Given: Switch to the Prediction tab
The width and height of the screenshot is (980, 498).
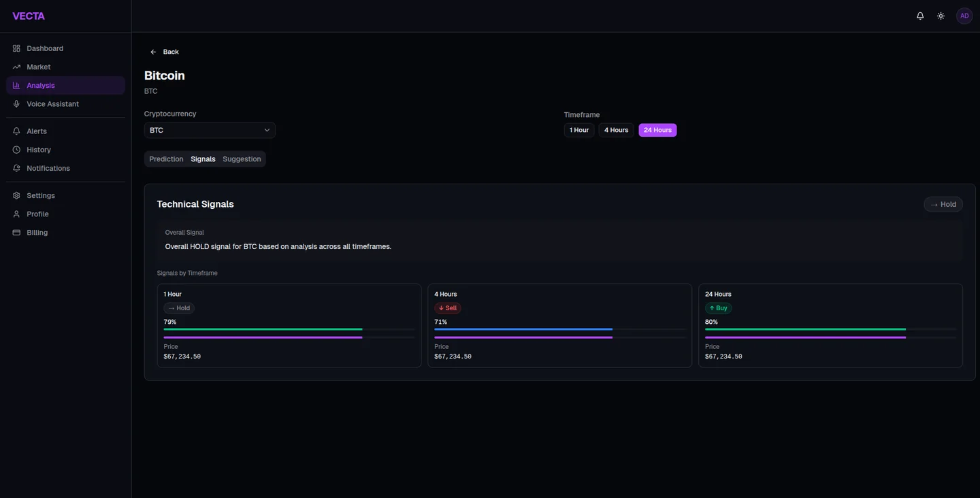Looking at the screenshot, I should 166,159.
